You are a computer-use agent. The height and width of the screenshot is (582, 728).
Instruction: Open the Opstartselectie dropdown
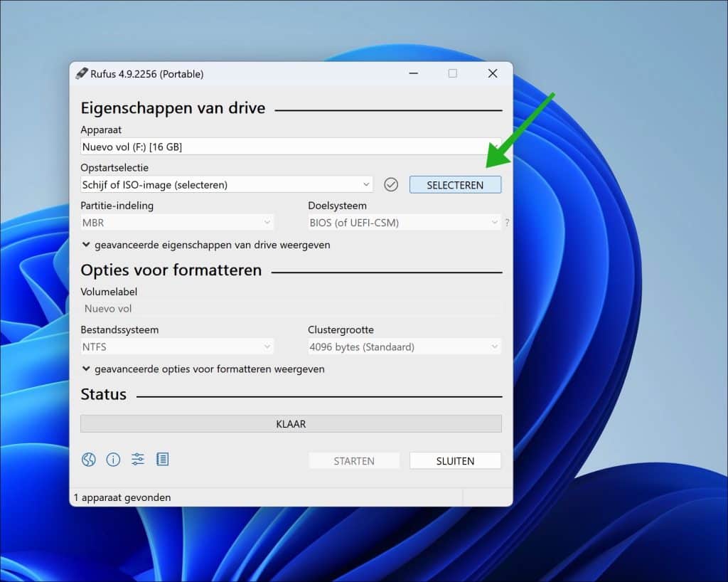pyautogui.click(x=227, y=185)
